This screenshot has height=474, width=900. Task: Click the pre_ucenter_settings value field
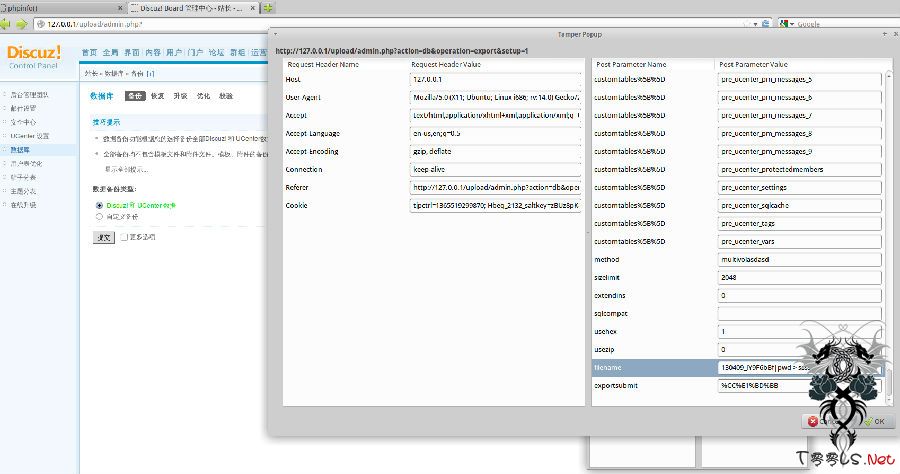coord(800,188)
